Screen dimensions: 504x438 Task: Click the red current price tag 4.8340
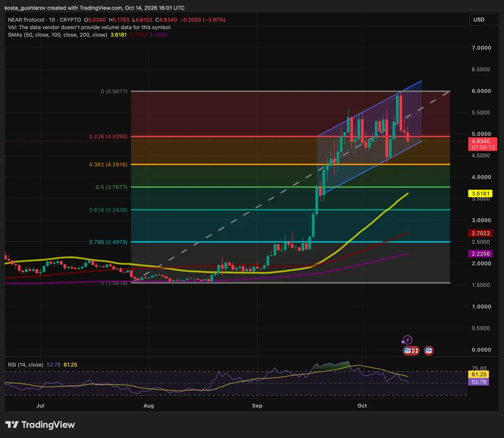(483, 144)
